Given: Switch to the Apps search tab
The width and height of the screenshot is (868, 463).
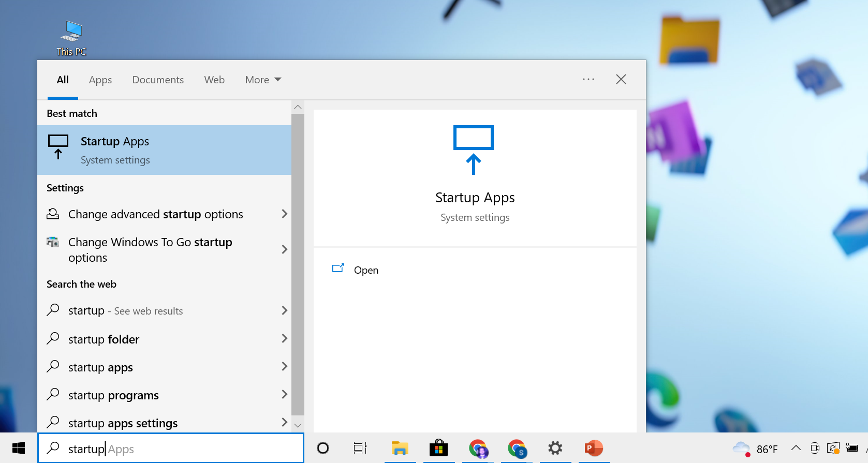Looking at the screenshot, I should tap(100, 80).
